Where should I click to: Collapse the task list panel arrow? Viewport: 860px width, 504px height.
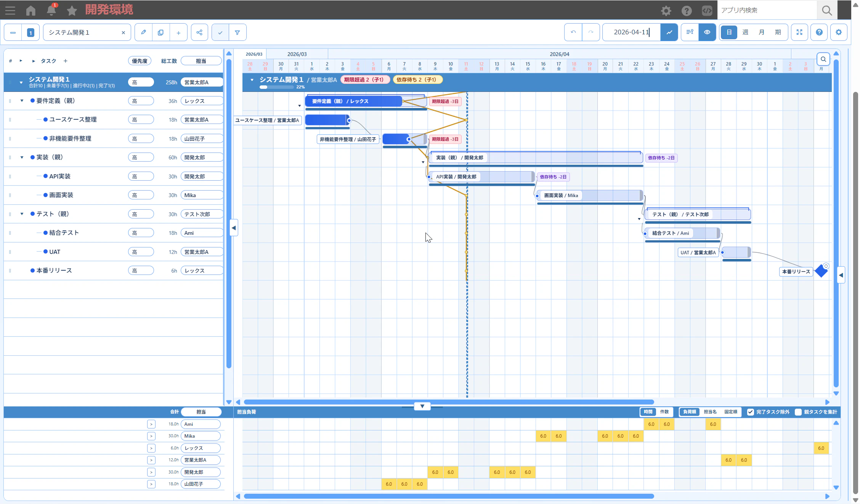point(234,228)
